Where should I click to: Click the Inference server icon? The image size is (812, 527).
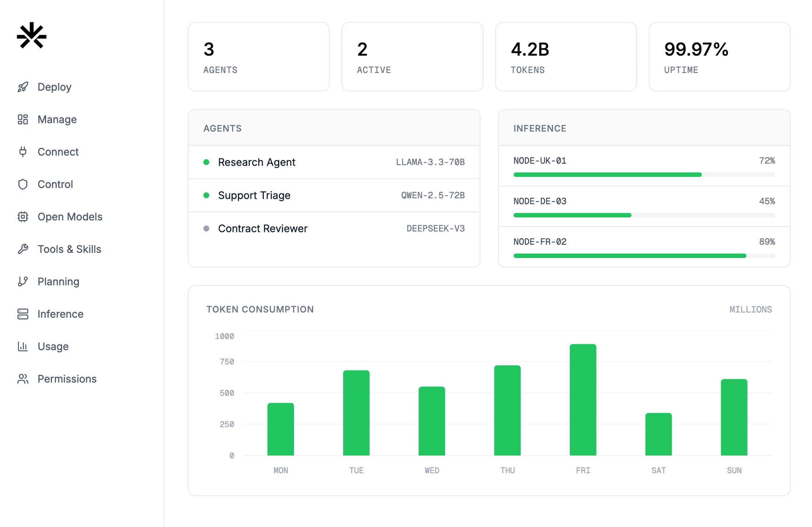[23, 314]
